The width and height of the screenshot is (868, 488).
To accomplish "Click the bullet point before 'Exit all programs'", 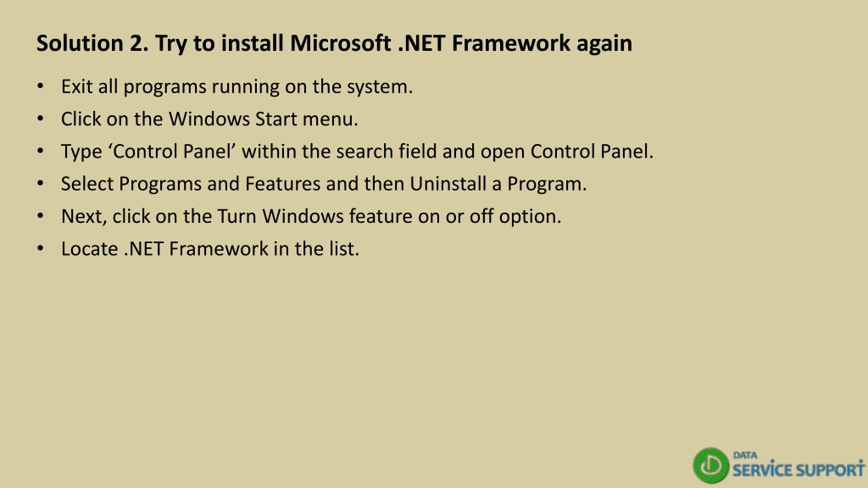I will pos(41,86).
